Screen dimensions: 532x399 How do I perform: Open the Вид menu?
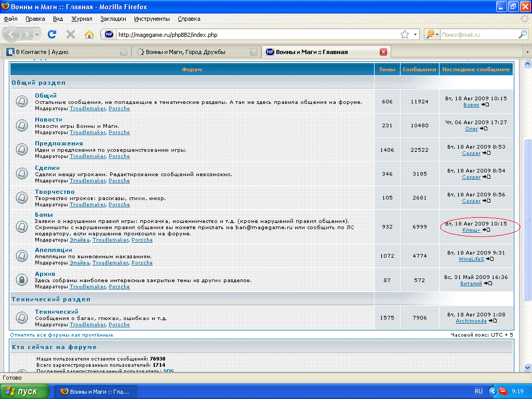click(58, 19)
